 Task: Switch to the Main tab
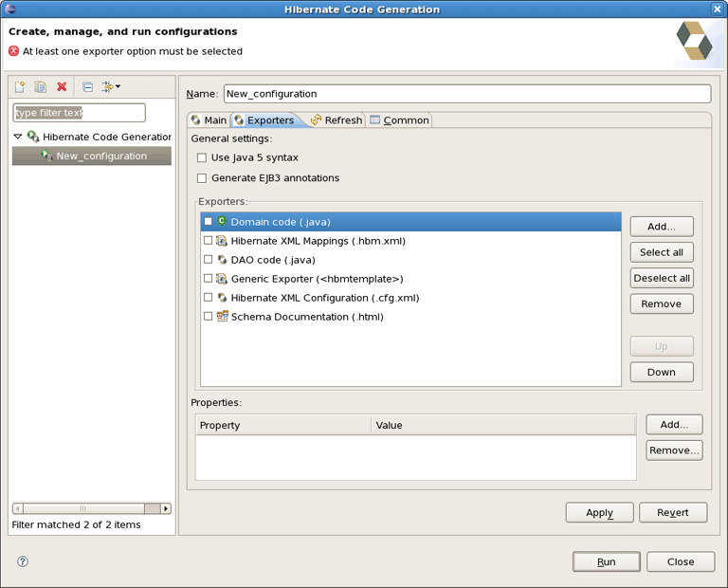pyautogui.click(x=209, y=120)
